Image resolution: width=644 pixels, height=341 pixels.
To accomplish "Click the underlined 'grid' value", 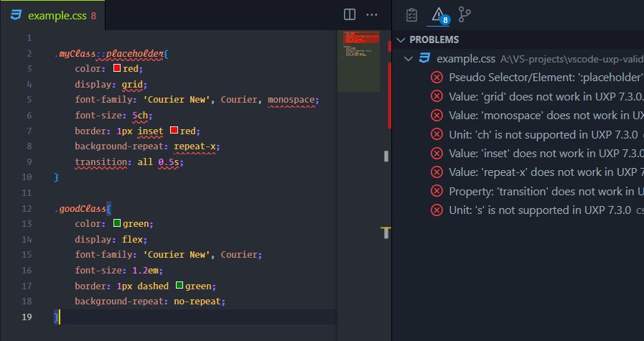I will tap(132, 85).
